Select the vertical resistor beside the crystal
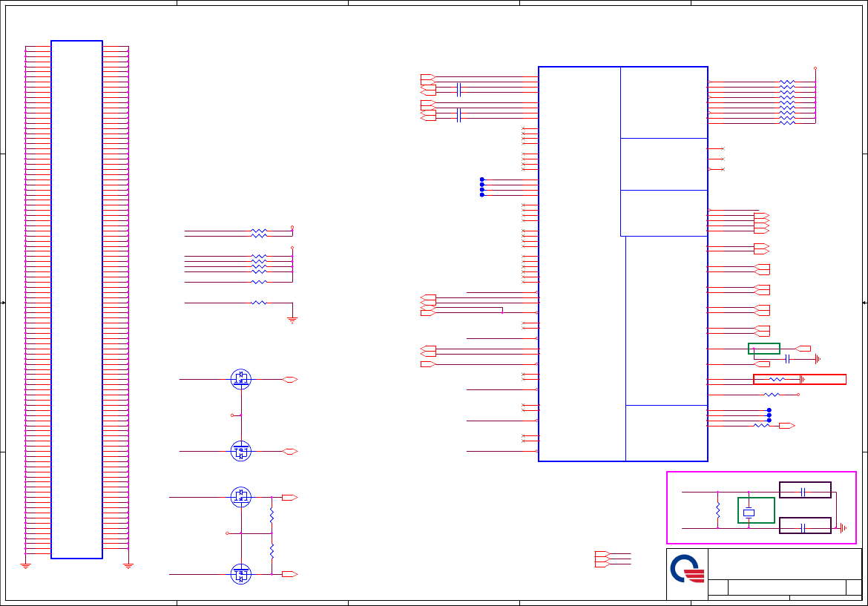Image resolution: width=868 pixels, height=606 pixels. (x=718, y=510)
